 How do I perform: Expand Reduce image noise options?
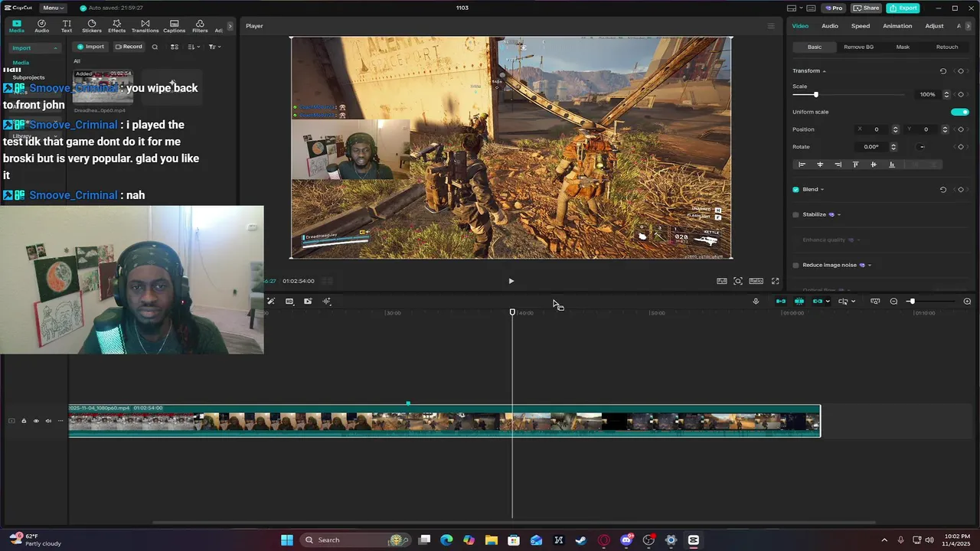click(870, 266)
